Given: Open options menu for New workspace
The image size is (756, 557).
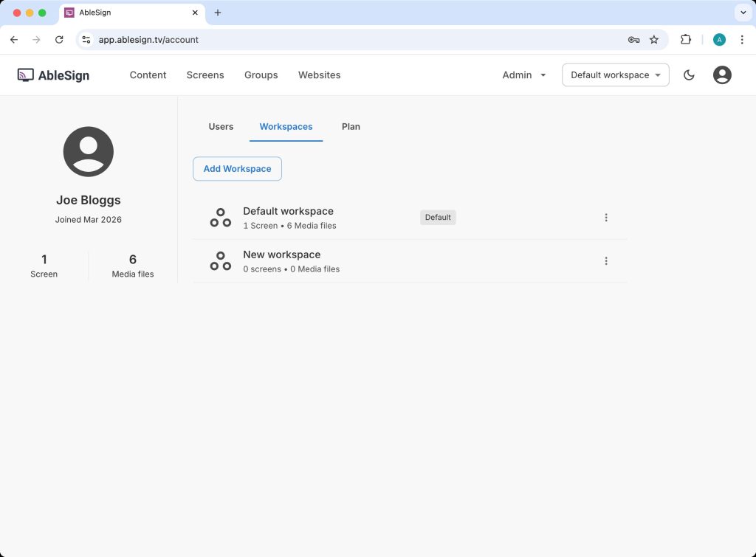Looking at the screenshot, I should click(606, 261).
